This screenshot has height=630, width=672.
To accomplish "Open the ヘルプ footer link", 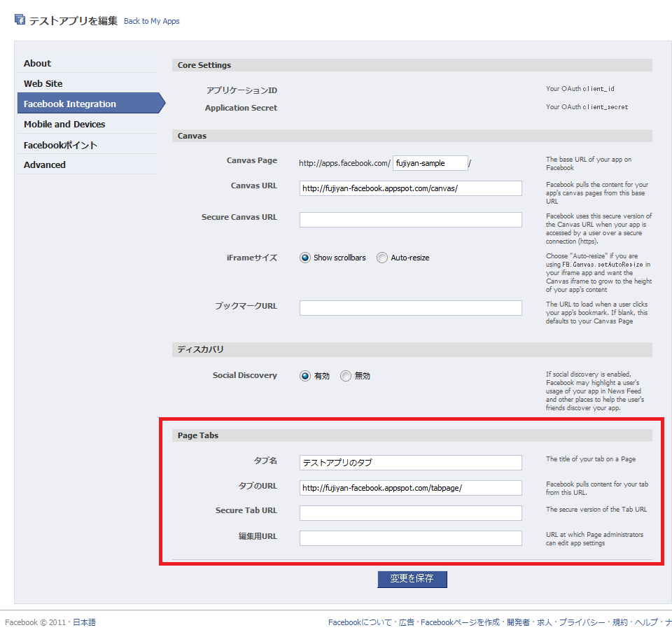I will click(x=646, y=622).
